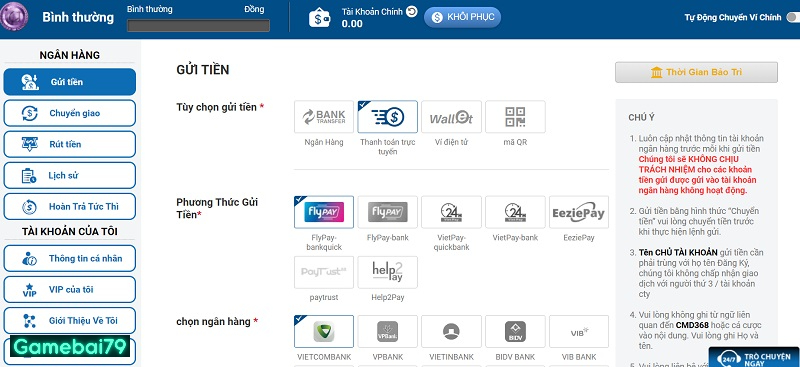This screenshot has height=367, width=800.
Task: Open the Lịch sử sidebar menu
Action: pyautogui.click(x=69, y=176)
